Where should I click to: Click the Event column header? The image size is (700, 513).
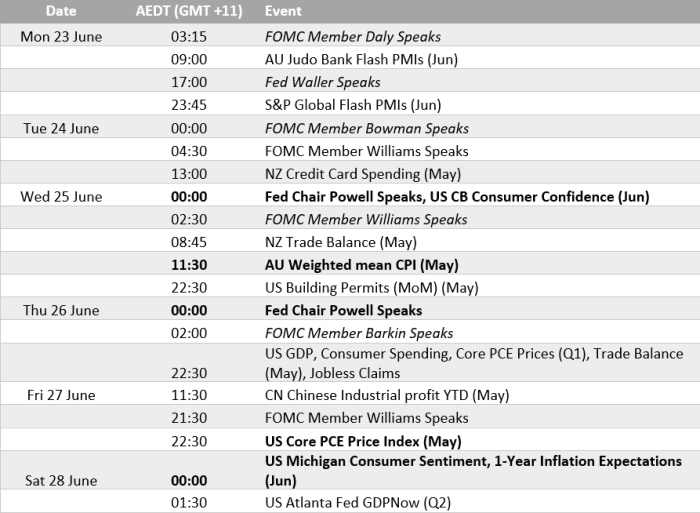[284, 11]
